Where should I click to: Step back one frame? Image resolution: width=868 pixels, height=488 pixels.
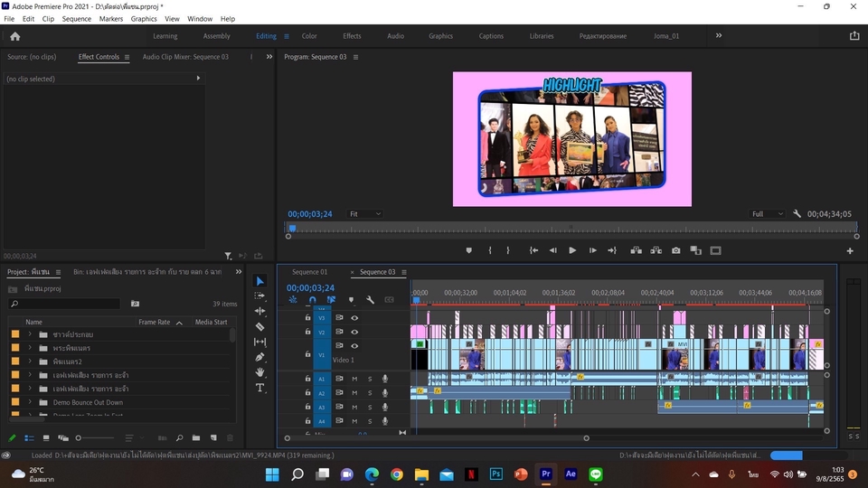[x=553, y=250]
